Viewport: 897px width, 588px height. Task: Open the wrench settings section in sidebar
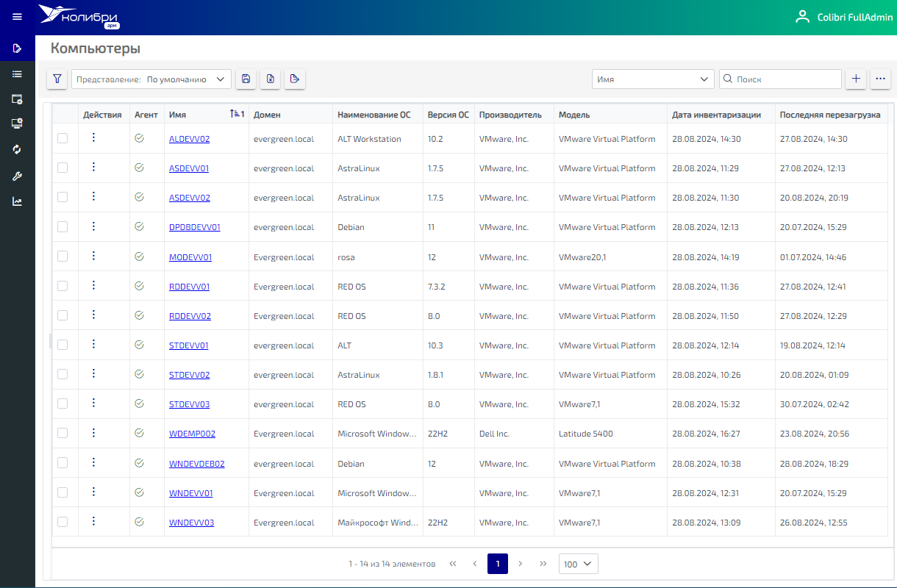[x=17, y=176]
